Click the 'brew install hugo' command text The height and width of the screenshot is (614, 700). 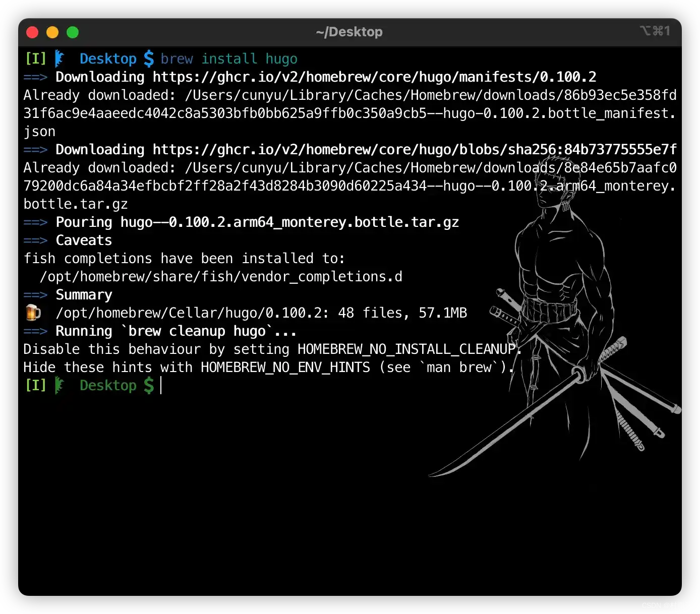(229, 59)
